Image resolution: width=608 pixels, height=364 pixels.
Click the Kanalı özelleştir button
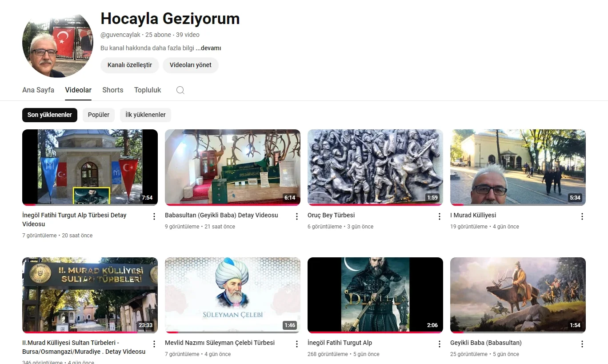130,65
